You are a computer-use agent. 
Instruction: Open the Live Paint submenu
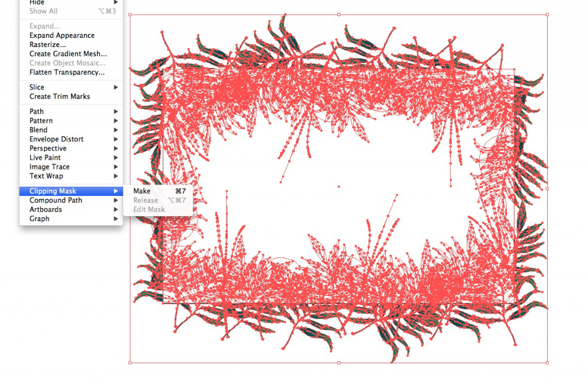point(71,157)
